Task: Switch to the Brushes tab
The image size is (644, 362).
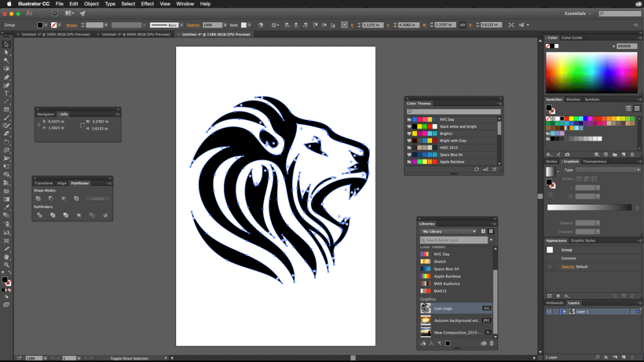Action: (573, 99)
